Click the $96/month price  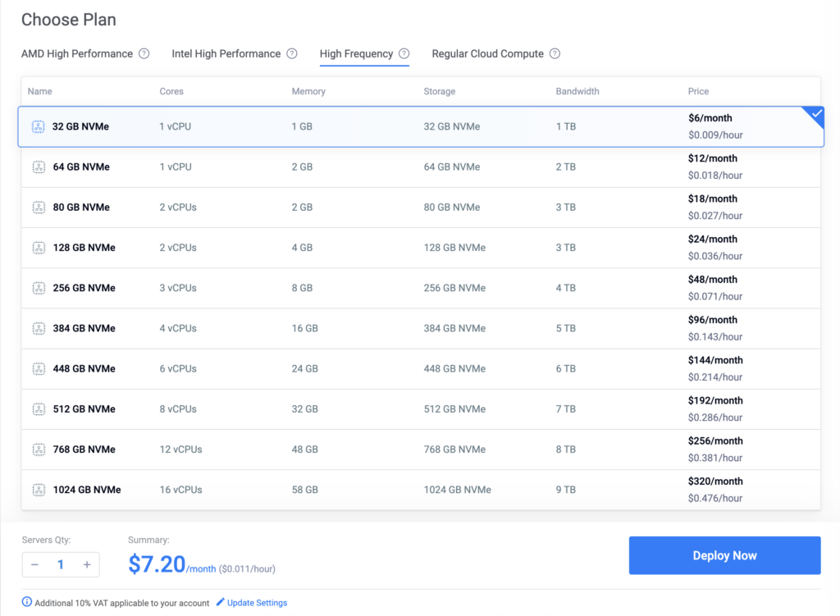[713, 320]
